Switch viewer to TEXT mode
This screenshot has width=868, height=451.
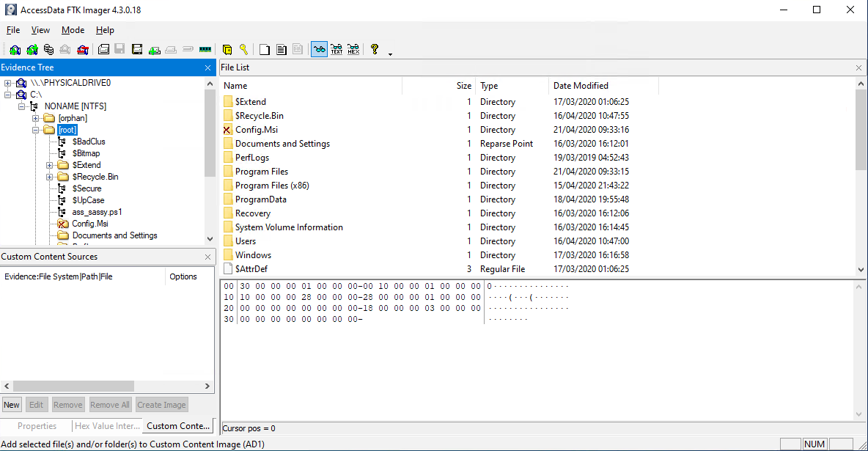pos(336,50)
